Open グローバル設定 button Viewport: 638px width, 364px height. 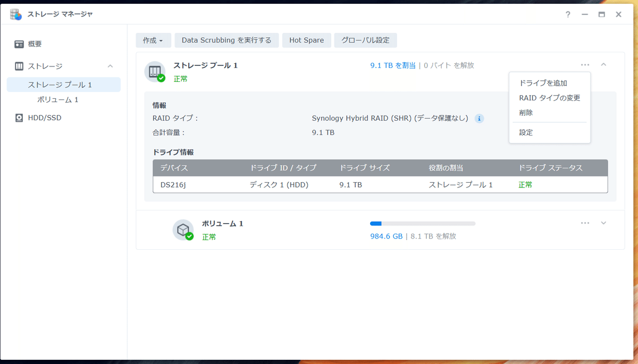coord(365,40)
